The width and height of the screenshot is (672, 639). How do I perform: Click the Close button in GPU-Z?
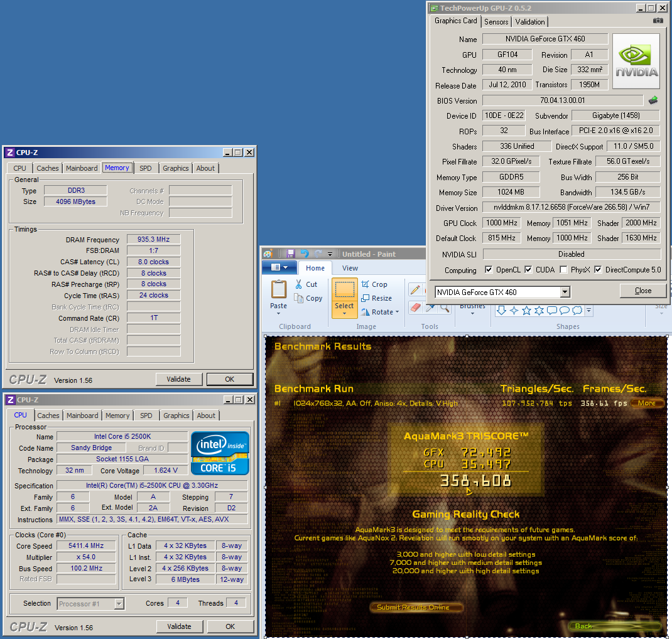coord(643,291)
